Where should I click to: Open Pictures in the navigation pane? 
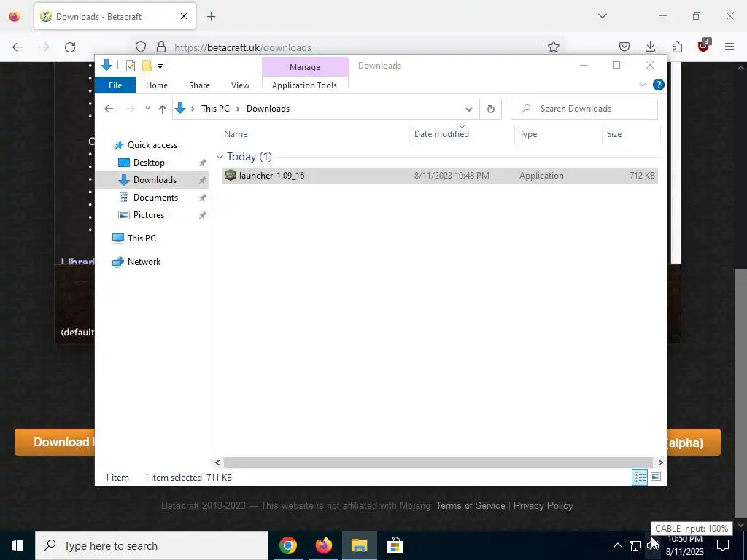[148, 215]
